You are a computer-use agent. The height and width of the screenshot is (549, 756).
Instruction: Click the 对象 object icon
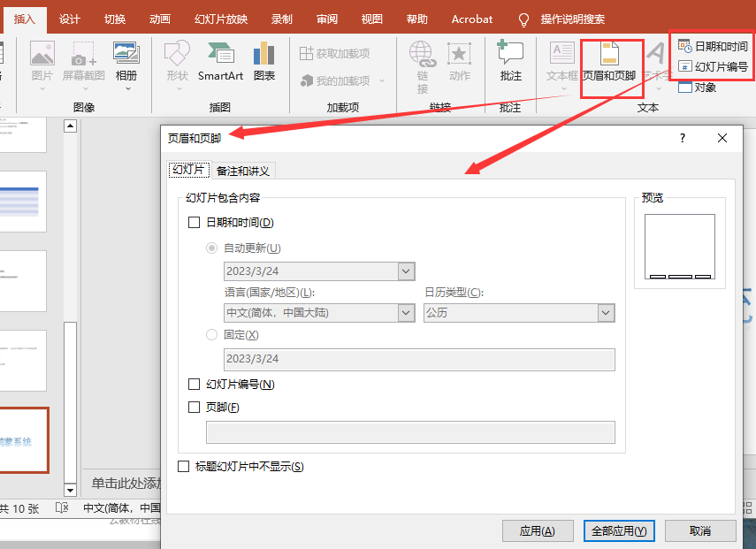point(698,87)
